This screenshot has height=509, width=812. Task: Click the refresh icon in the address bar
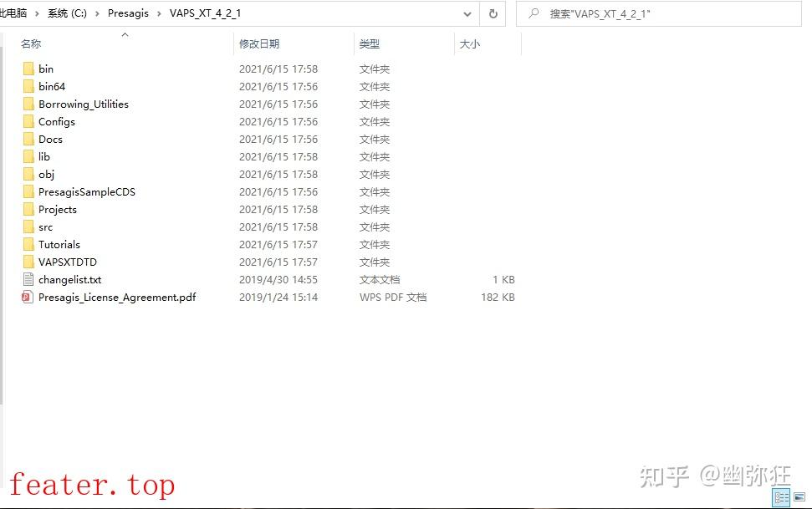[493, 13]
